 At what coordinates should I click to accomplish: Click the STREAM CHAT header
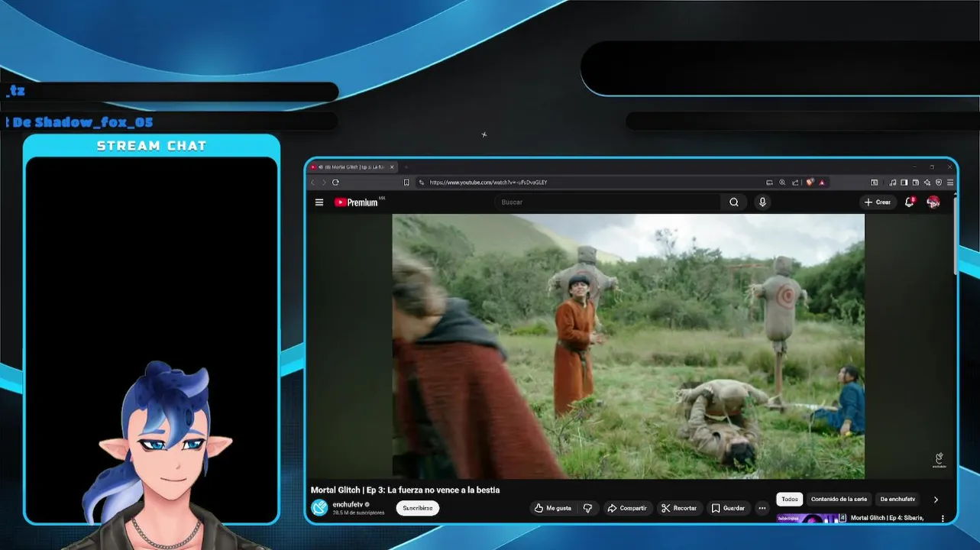[151, 146]
